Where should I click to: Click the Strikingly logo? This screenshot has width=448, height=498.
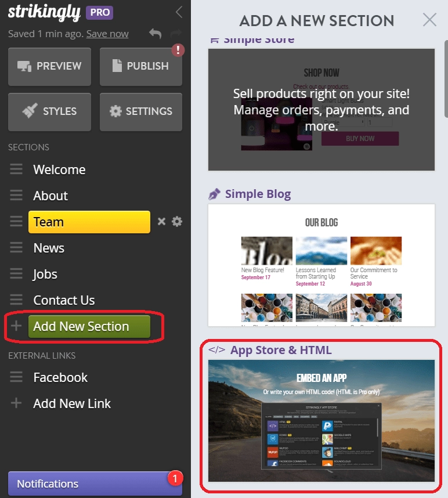coord(44,12)
